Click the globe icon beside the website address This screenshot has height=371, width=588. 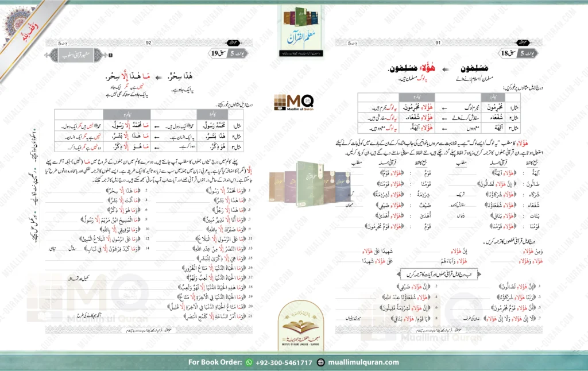(x=320, y=362)
